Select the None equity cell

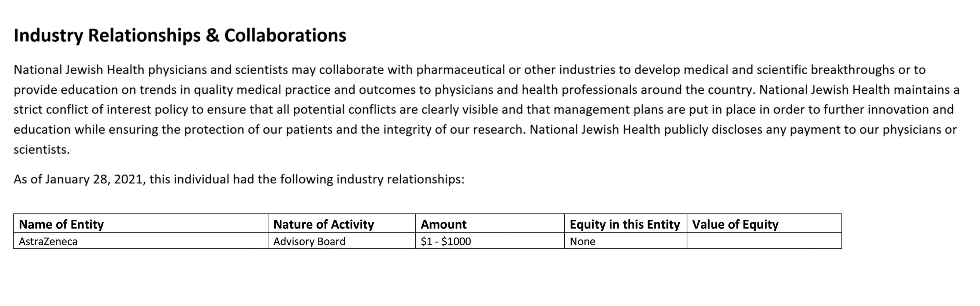click(626, 241)
